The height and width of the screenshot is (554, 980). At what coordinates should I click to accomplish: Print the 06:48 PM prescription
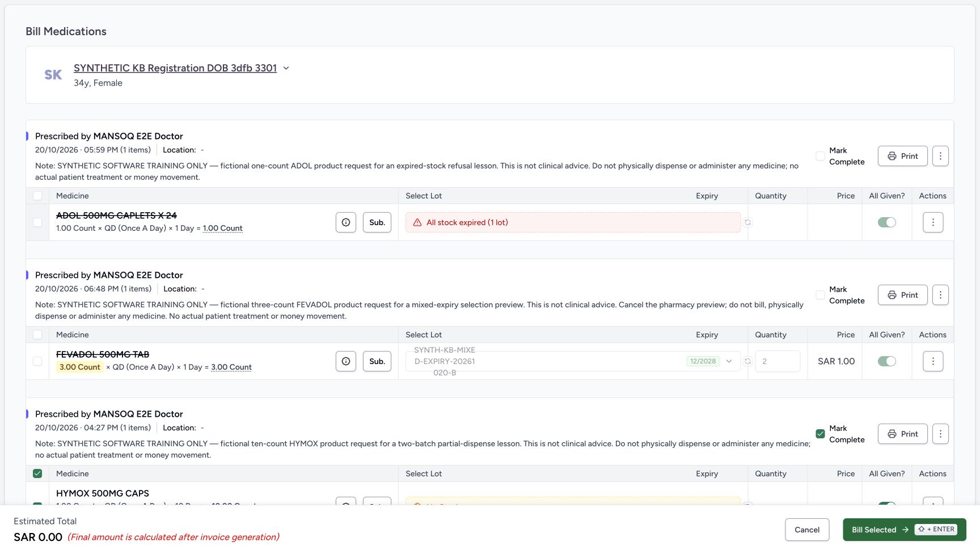point(902,295)
